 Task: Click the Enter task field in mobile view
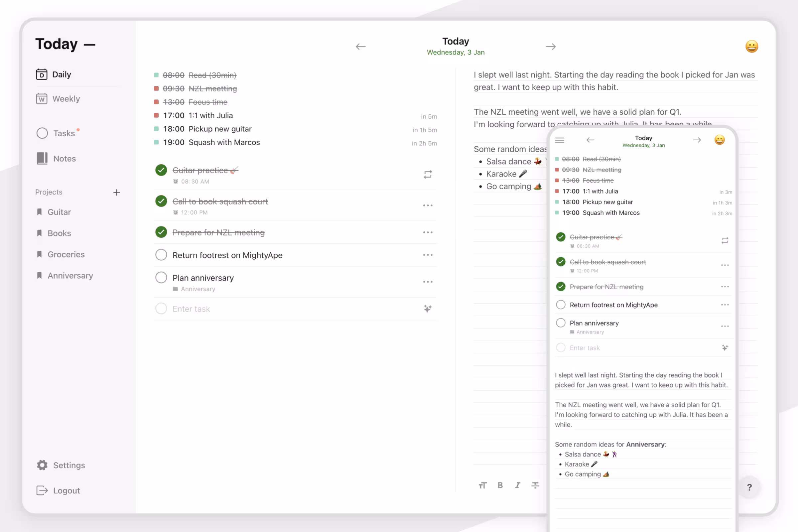(643, 348)
